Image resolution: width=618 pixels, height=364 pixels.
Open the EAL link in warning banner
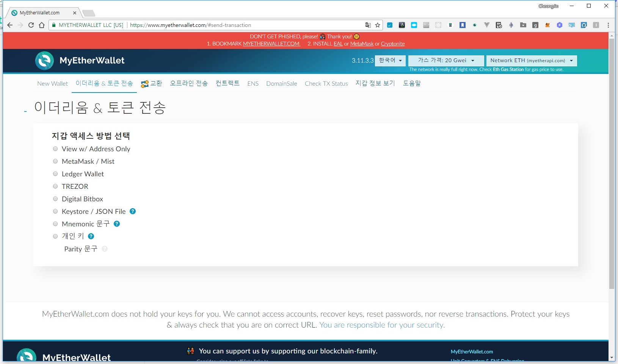point(338,44)
